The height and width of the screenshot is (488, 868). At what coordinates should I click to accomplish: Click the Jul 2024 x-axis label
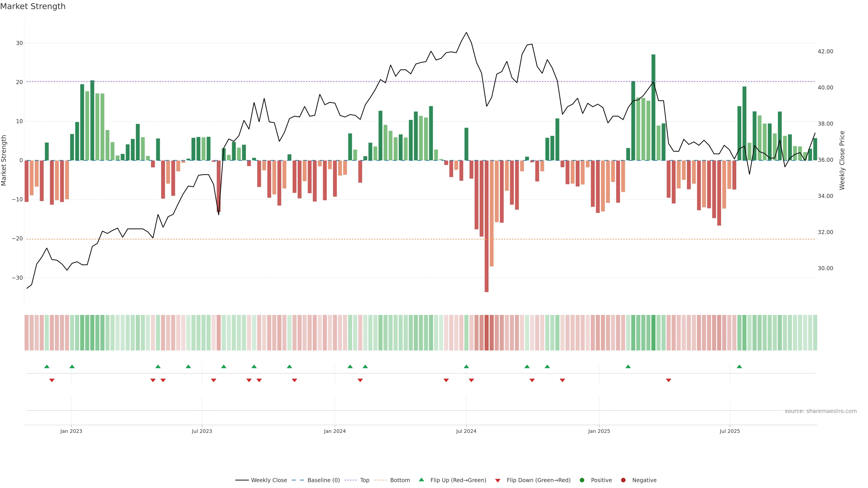(x=466, y=431)
